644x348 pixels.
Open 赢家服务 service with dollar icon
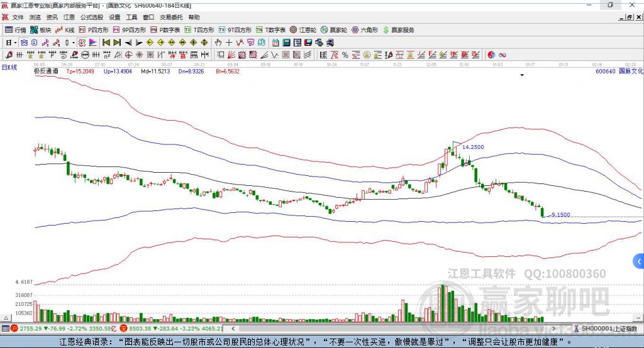pyautogui.click(x=398, y=30)
